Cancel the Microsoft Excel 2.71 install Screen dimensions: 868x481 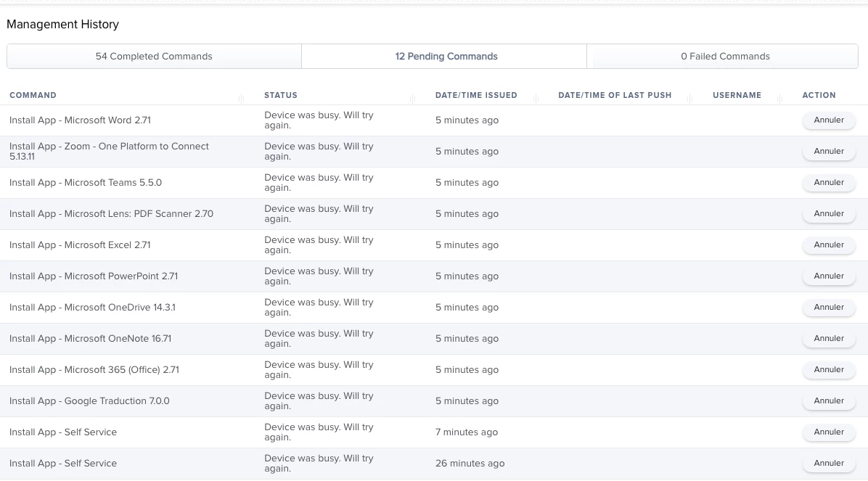point(829,244)
